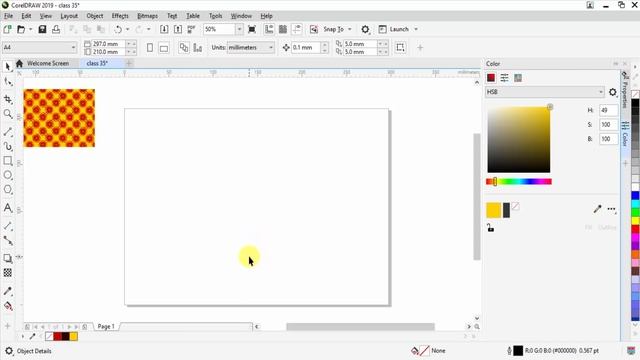Image resolution: width=640 pixels, height=360 pixels.
Task: Open the Options gear icon in toolbar
Action: [365, 29]
